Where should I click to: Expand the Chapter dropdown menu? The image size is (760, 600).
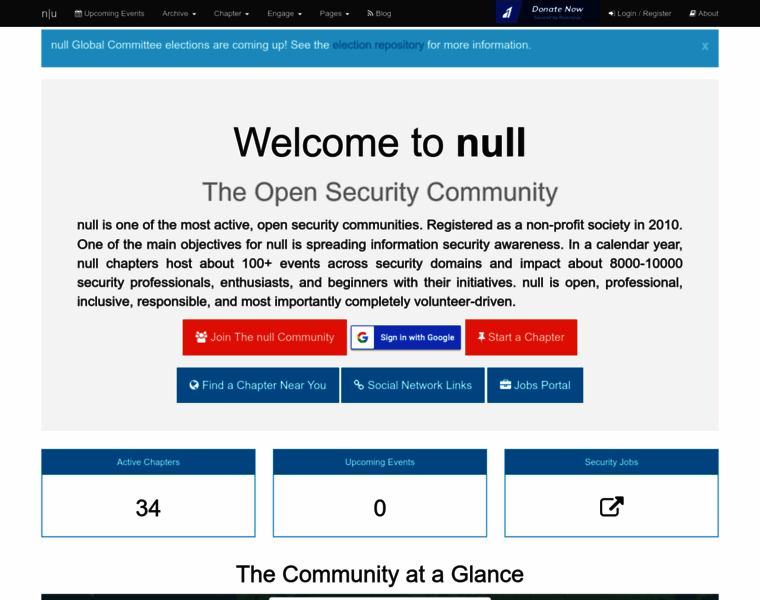pyautogui.click(x=232, y=13)
